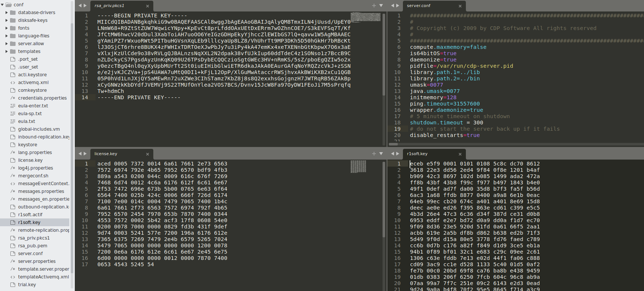
Task: Open global-includes.vm in sidebar
Action: point(39,129)
